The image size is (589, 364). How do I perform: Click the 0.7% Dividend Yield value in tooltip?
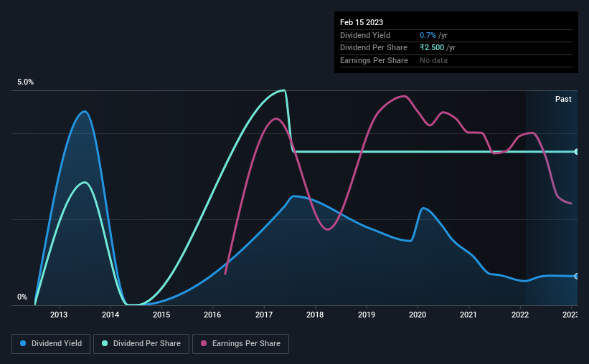coord(428,35)
